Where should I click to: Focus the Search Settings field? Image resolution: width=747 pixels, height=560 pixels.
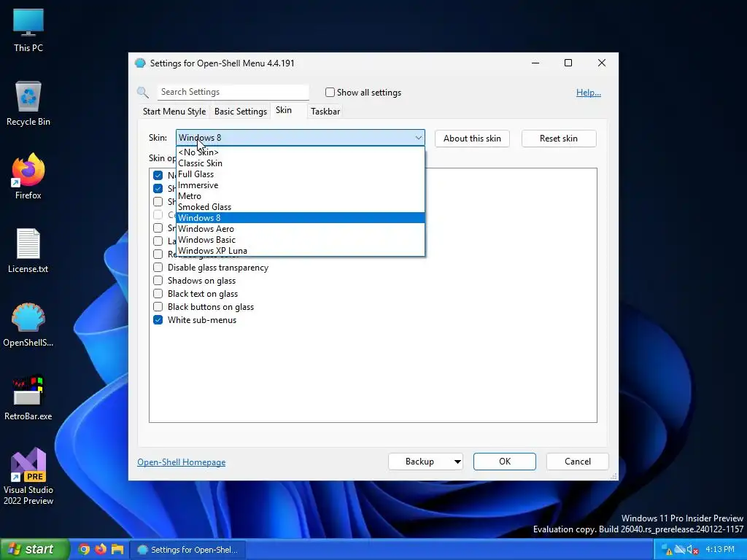233,92
